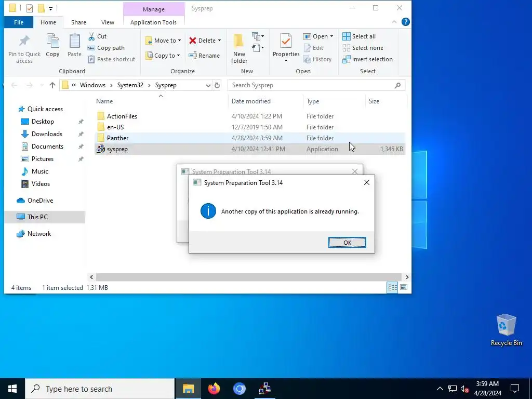This screenshot has height=399, width=532.
Task: Open the Properties checkmark icon
Action: pos(286,41)
